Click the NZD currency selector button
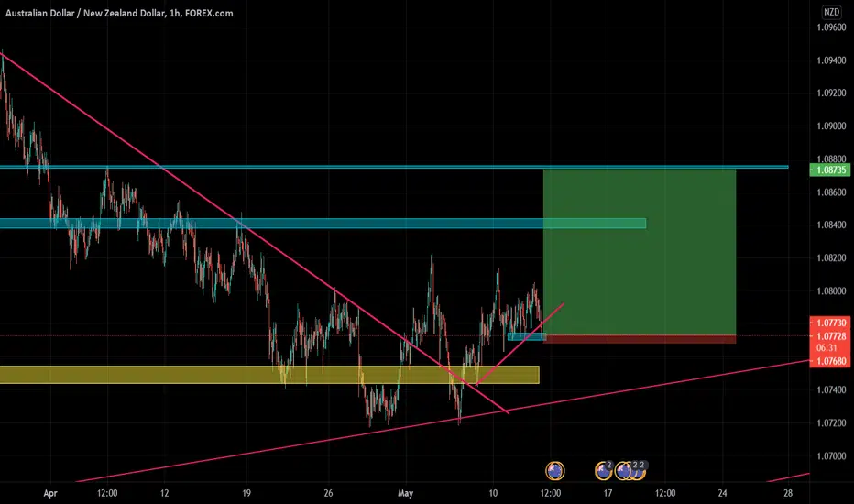The width and height of the screenshot is (854, 504). [831, 12]
